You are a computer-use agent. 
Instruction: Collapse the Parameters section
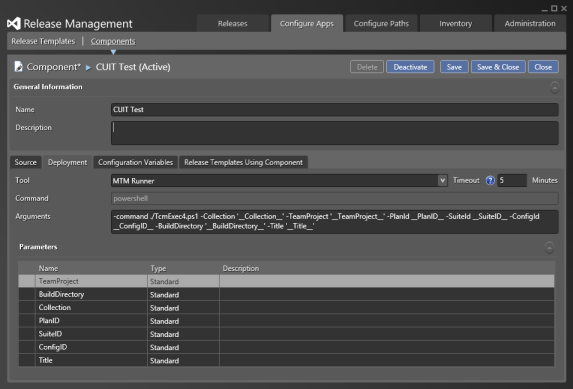click(x=549, y=248)
